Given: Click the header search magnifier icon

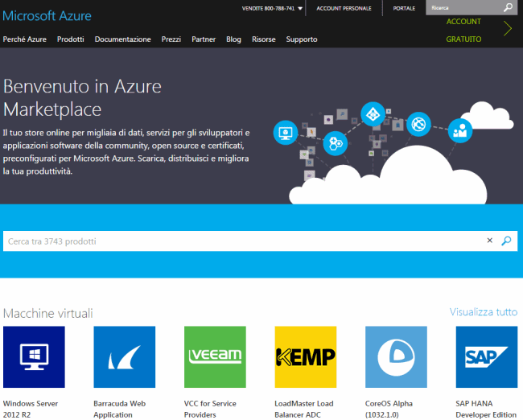Looking at the screenshot, I should (509, 7).
